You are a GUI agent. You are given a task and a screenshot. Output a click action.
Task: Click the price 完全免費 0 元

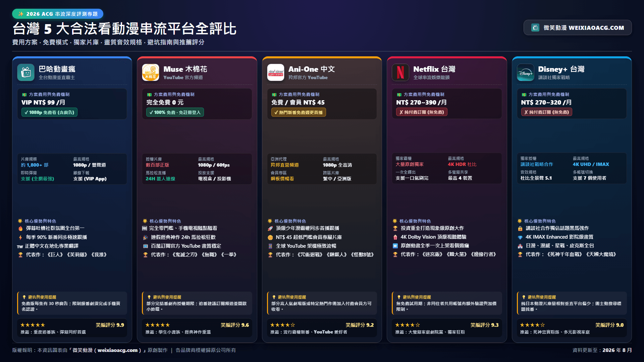click(x=165, y=102)
